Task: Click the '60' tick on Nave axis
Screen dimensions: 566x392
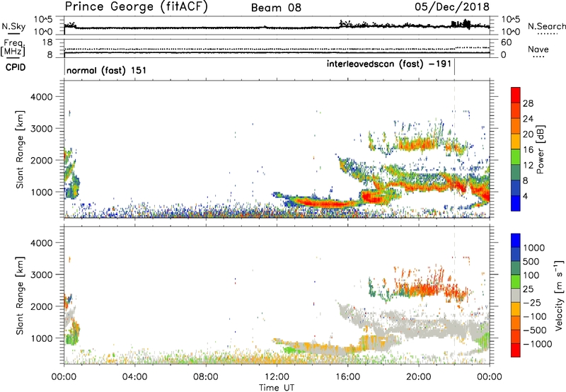Action: coord(507,42)
